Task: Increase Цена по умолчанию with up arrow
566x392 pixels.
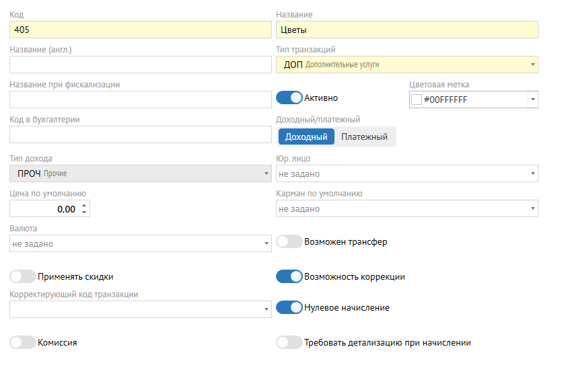Action: [84, 206]
